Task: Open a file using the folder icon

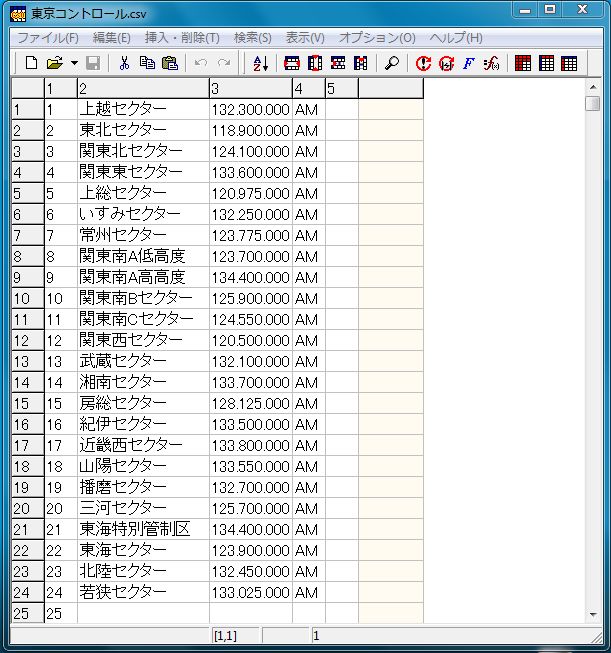Action: click(55, 63)
